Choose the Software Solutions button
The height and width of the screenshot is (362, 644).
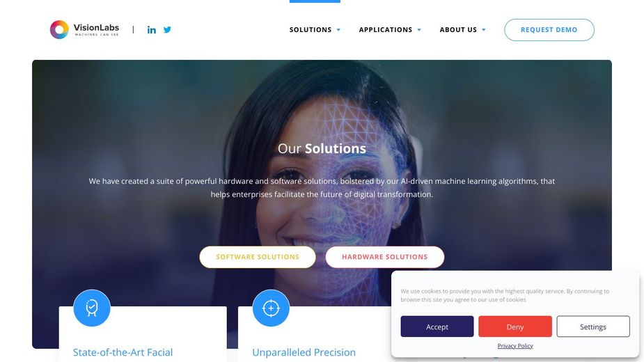point(258,257)
